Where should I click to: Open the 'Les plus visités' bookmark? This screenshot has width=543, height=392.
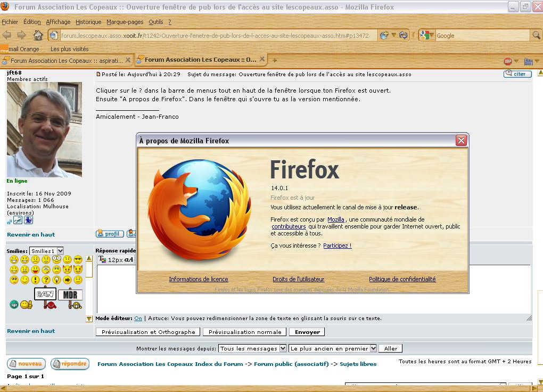pos(69,49)
